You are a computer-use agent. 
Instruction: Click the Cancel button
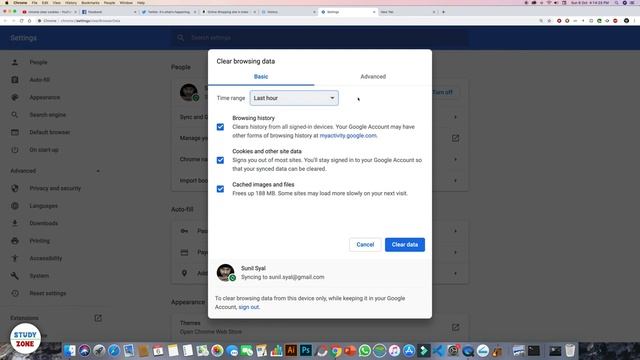[365, 244]
